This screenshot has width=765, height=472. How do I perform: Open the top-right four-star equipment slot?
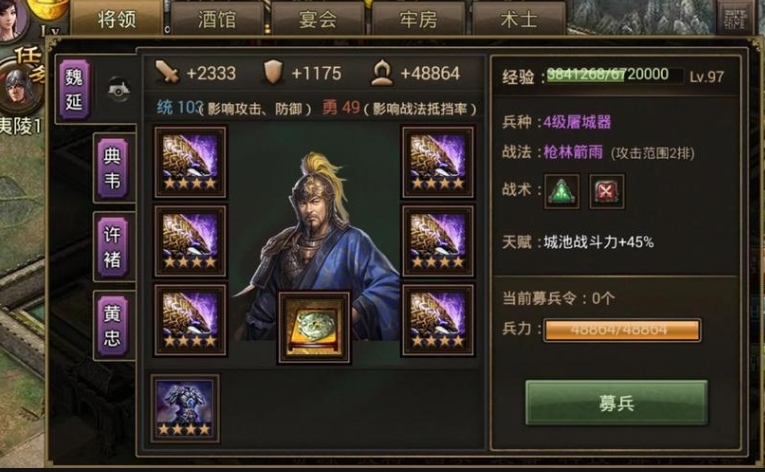point(438,162)
